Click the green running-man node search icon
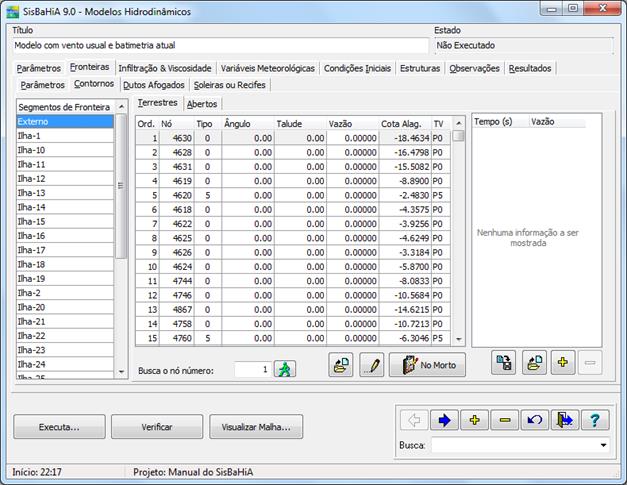Screen dimensions: 627x485 coord(285,369)
